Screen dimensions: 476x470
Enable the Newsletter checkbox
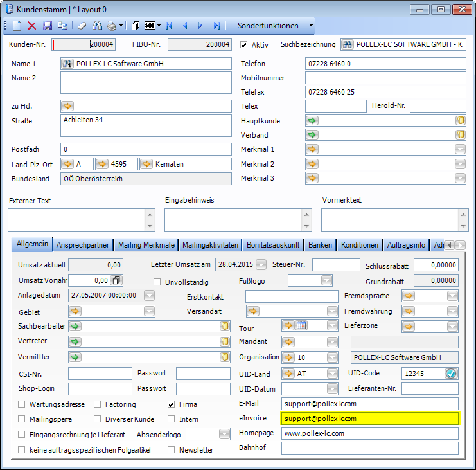(172, 450)
